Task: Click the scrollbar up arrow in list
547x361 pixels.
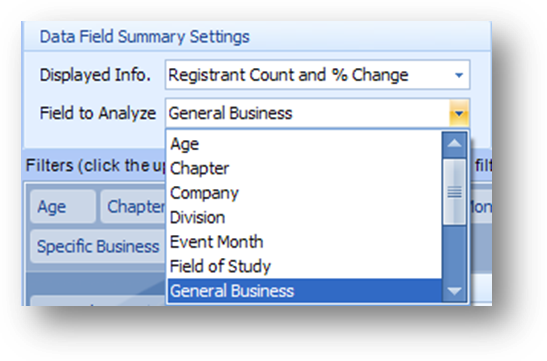Action: click(x=454, y=144)
